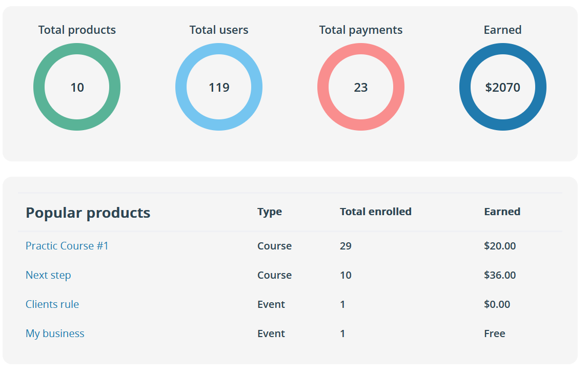Click the $2070 earned amount
Viewport: 588px width, 375px height.
point(503,87)
